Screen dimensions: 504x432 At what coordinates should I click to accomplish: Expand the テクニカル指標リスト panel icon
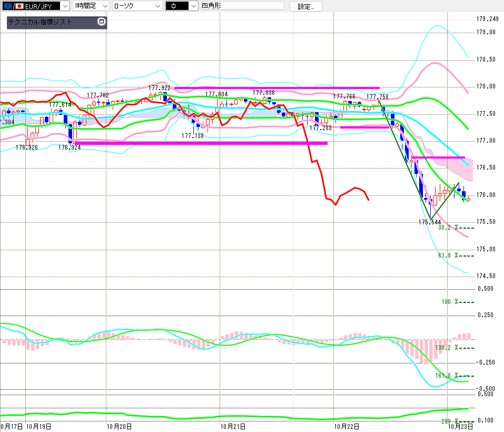(x=102, y=22)
